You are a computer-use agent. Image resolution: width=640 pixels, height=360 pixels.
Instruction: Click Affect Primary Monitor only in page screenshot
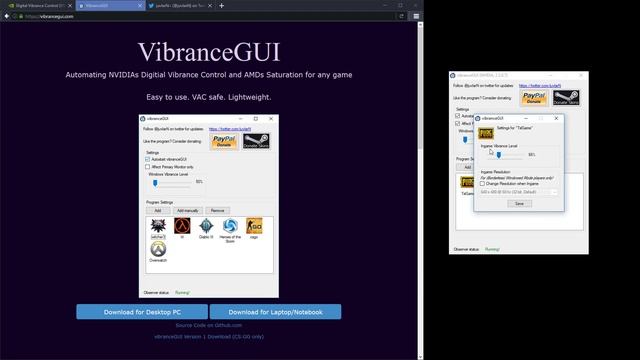[x=148, y=167]
